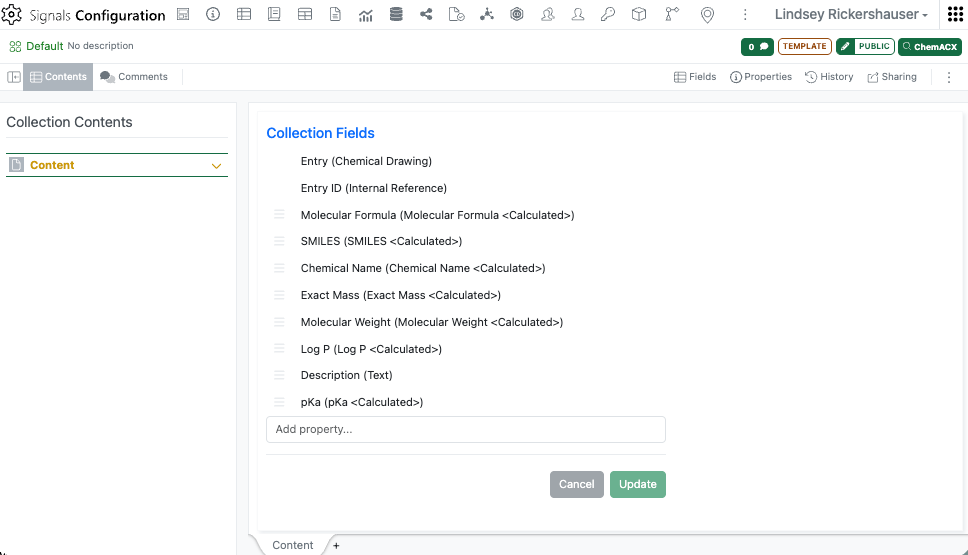Add a new tab with plus button

(336, 546)
